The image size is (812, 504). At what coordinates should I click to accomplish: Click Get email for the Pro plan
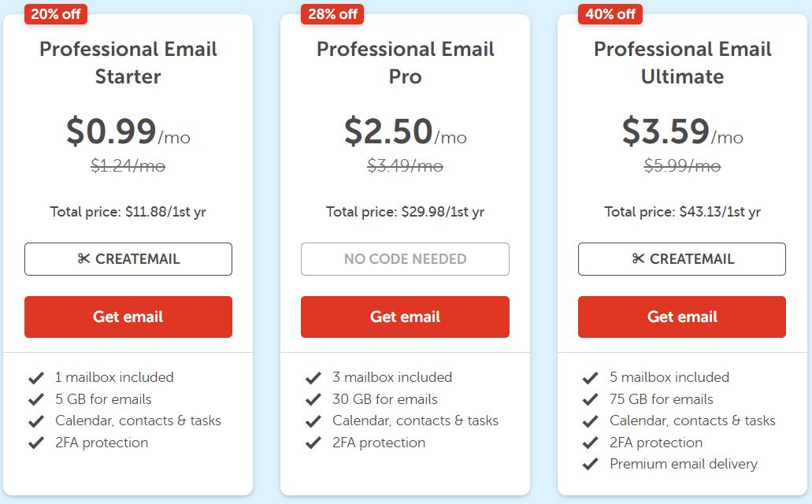(x=405, y=317)
